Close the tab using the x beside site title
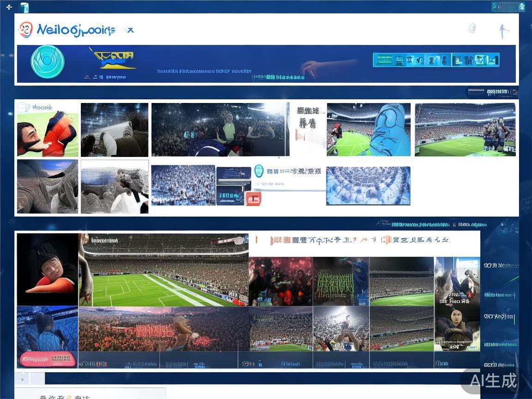 [131, 30]
